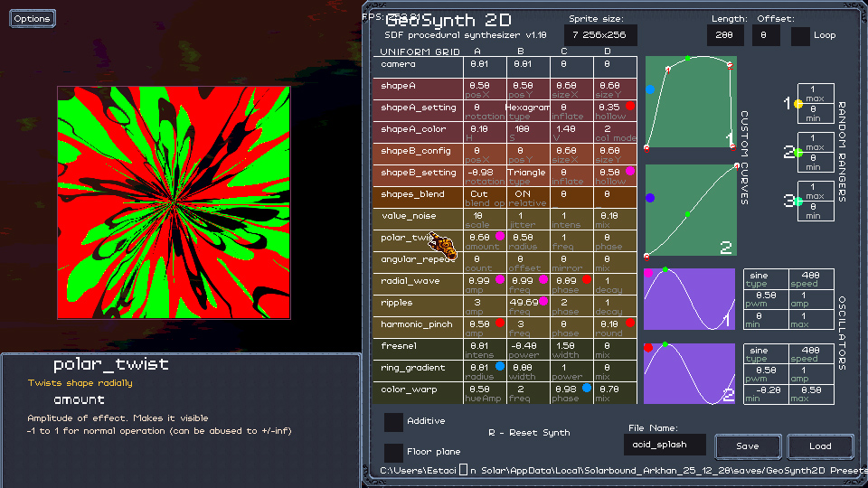Edit random ranger 3 min value
Viewport: 868px width, 488px height.
pyautogui.click(x=816, y=211)
